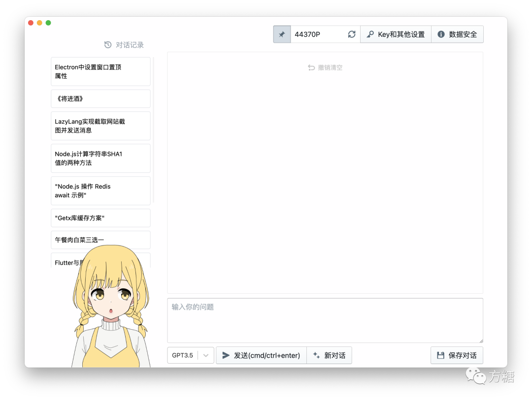Click the red close window button
532x400 pixels.
coord(31,23)
